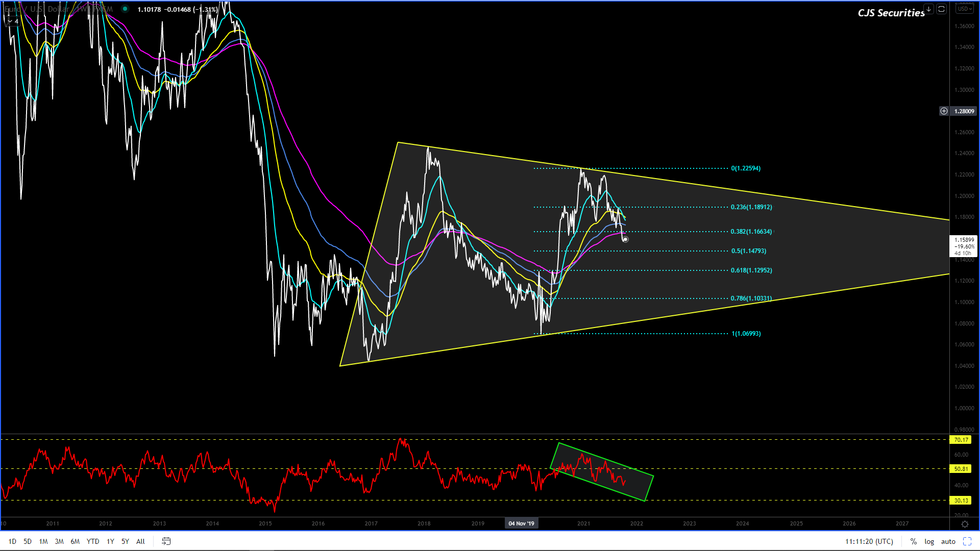980x551 pixels.
Task: Select the 5Y time range
Action: (x=125, y=541)
